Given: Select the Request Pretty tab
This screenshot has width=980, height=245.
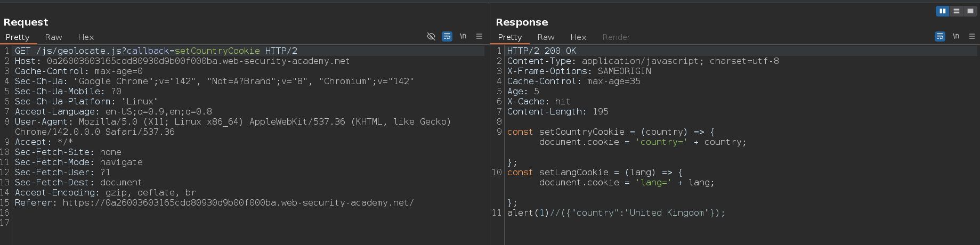Looking at the screenshot, I should [x=18, y=37].
